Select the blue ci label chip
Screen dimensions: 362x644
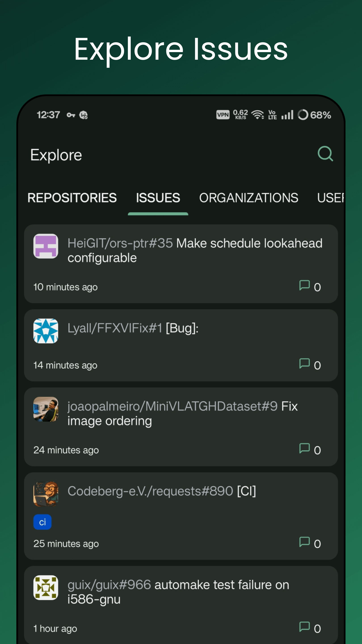(x=42, y=521)
